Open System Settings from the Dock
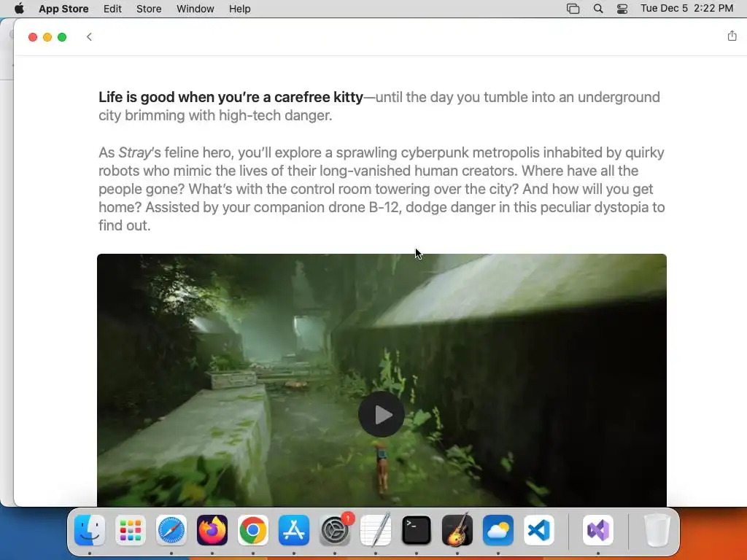This screenshot has height=560, width=747. point(335,530)
